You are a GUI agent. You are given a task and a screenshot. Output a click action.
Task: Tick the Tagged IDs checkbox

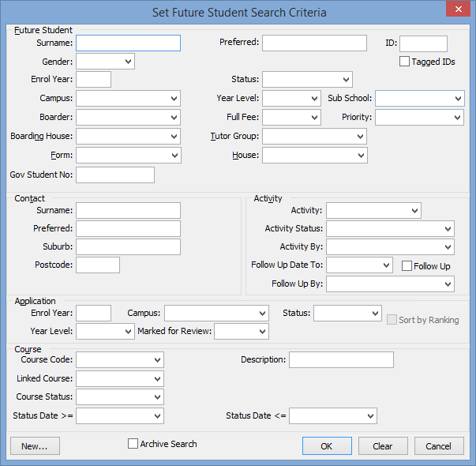[x=404, y=62]
